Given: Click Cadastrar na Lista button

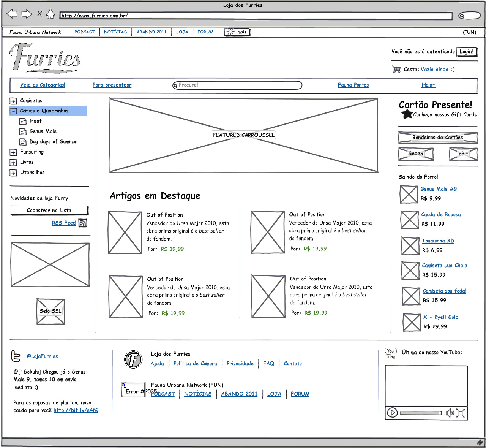Looking at the screenshot, I should 49,211.
